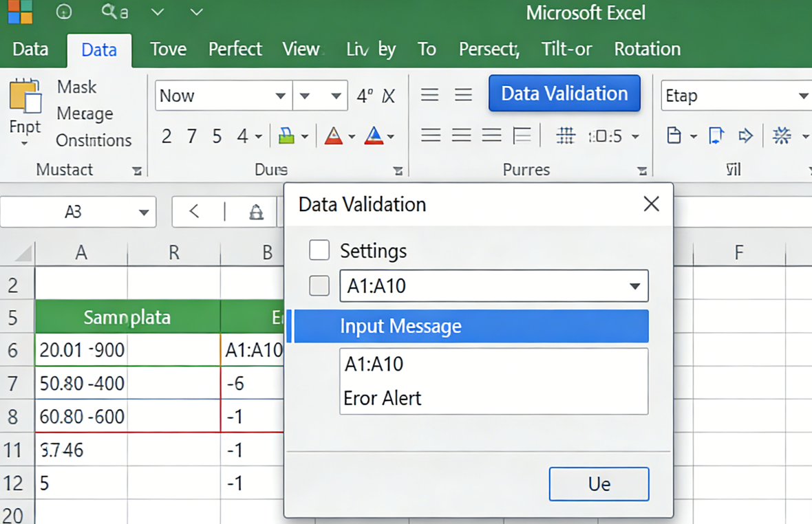Viewport: 812px width, 524px height.
Task: Click the circular info icon in title bar
Action: click(x=64, y=12)
